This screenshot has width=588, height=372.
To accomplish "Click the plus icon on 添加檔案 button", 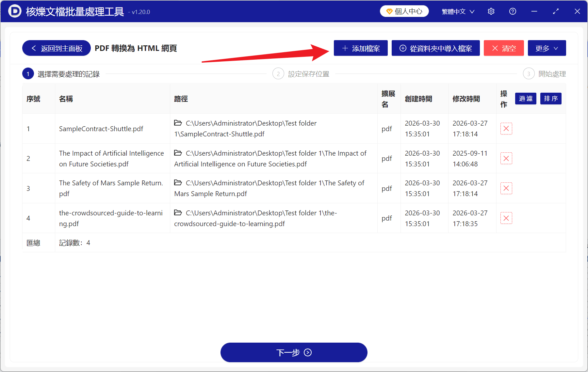I will click(345, 48).
